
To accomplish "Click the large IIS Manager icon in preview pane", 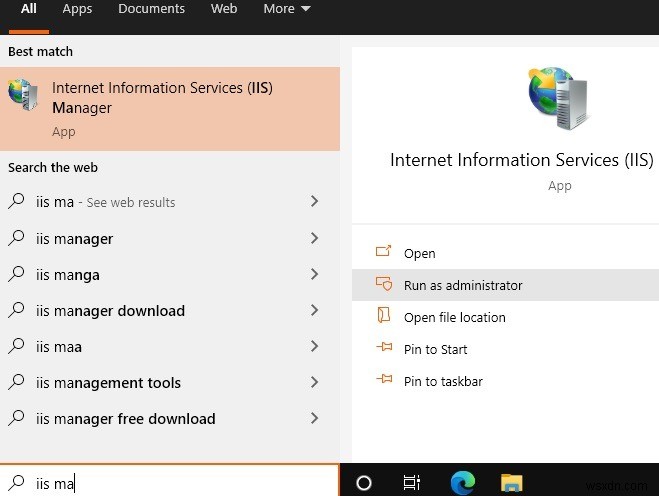I will click(x=559, y=98).
